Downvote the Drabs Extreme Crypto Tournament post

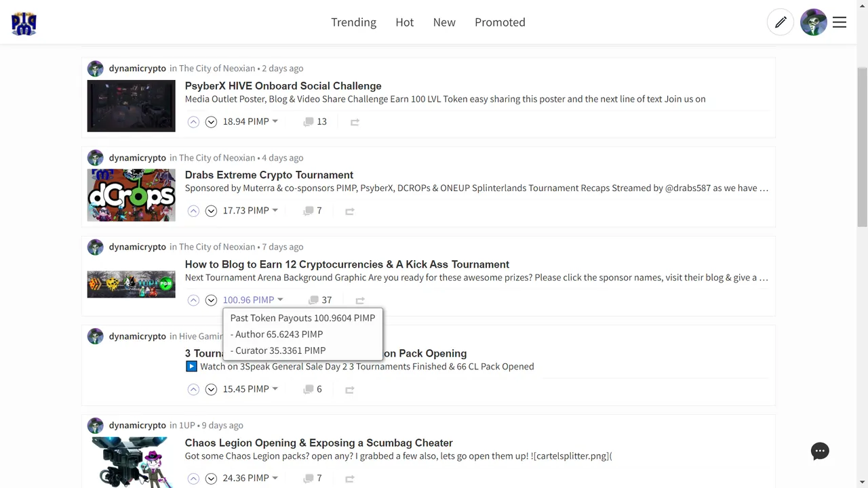click(x=211, y=211)
